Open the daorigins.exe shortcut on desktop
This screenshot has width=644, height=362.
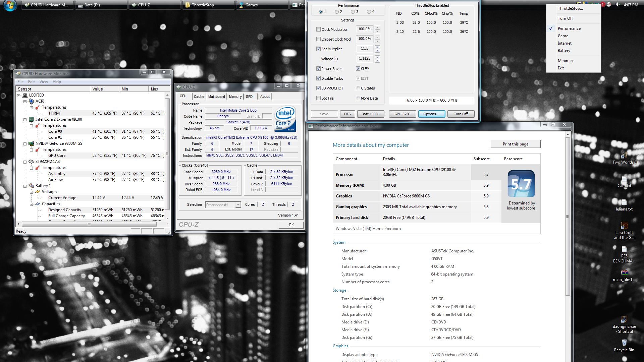click(x=624, y=324)
